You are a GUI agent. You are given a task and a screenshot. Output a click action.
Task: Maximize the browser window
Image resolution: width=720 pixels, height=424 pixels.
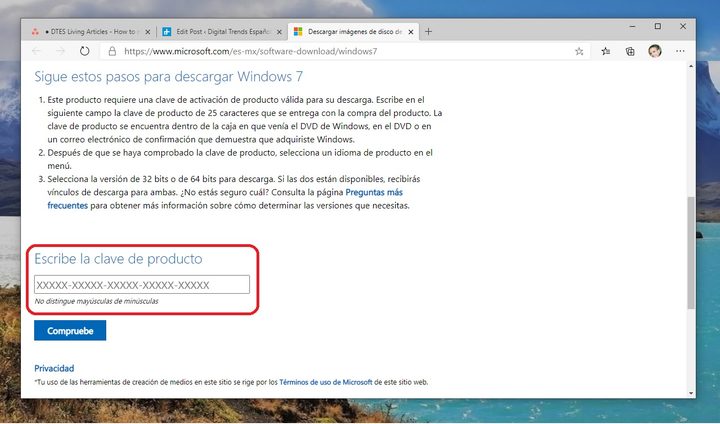tap(658, 27)
